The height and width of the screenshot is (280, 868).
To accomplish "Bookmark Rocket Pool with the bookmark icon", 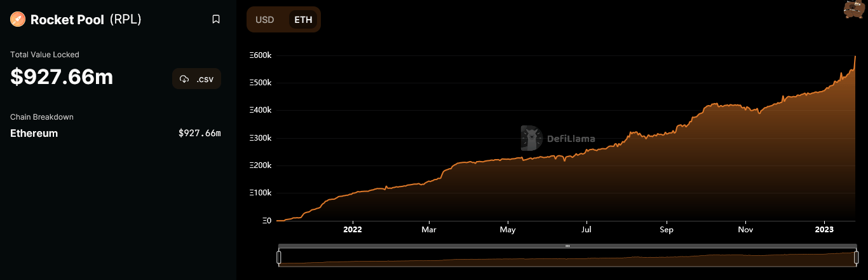I will pos(216,20).
